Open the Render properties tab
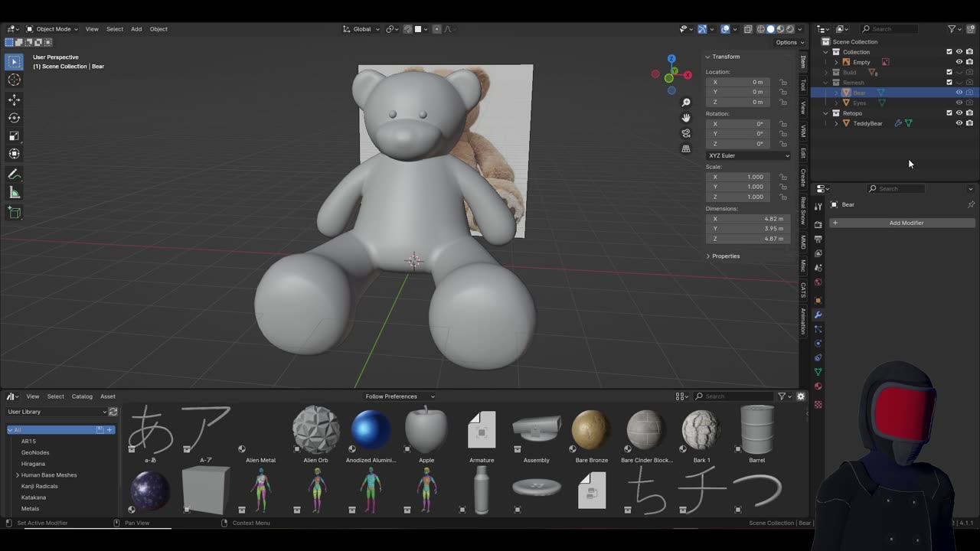 click(818, 224)
